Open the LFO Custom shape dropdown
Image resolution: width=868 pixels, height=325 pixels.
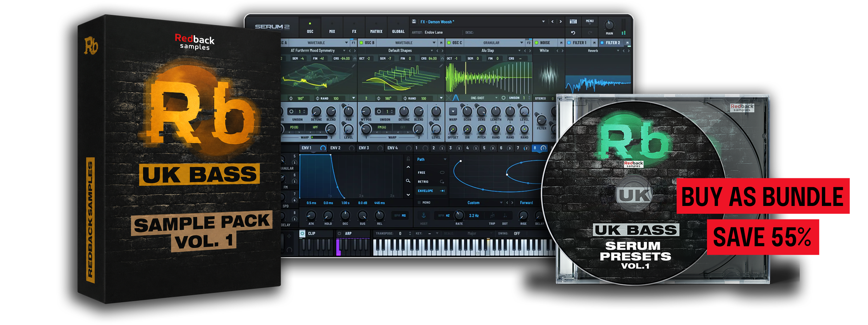pos(501,203)
